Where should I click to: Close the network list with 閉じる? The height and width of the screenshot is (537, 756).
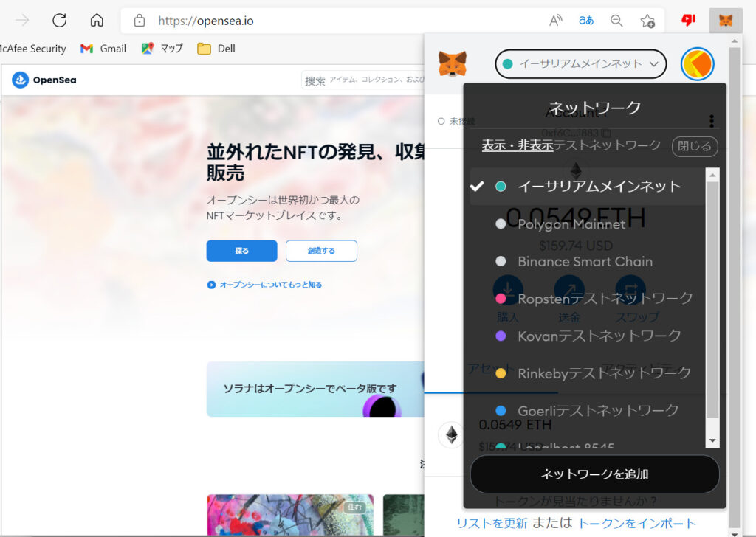tap(694, 146)
